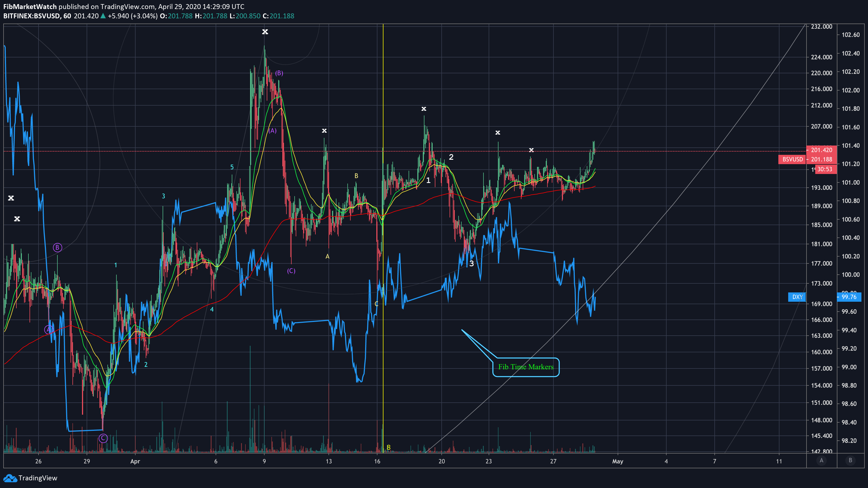This screenshot has width=868, height=488.
Task: Click the 101.00 DXY axis label
Action: click(851, 182)
